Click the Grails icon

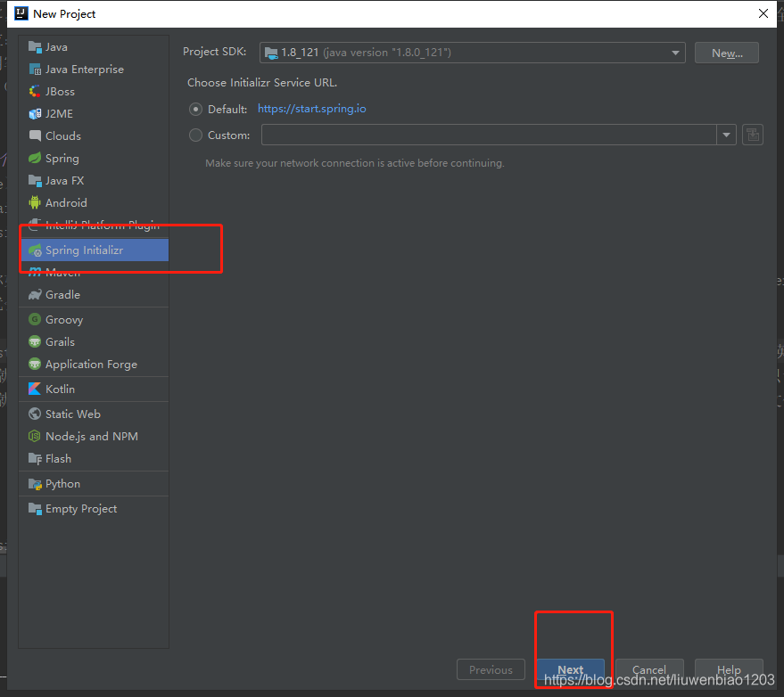click(x=35, y=341)
